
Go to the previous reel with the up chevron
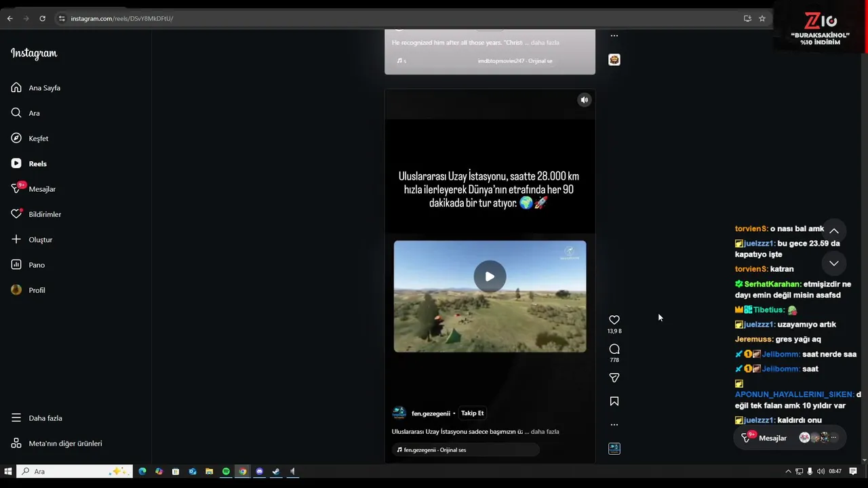pyautogui.click(x=834, y=231)
